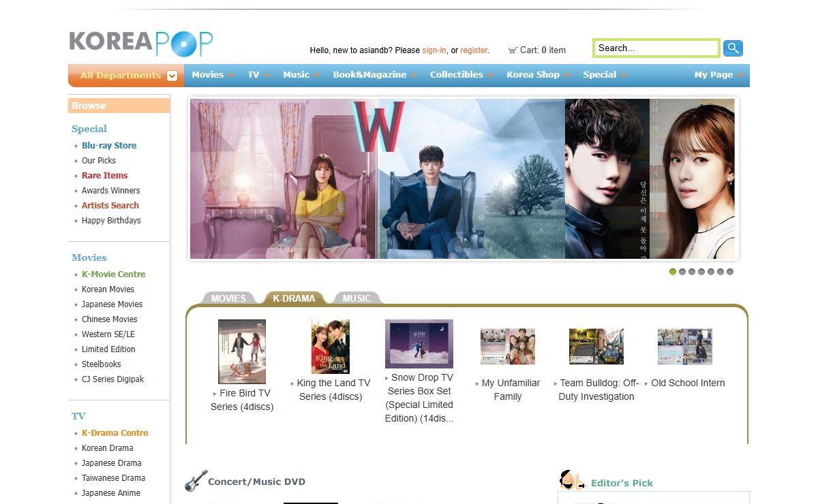Expand the All Departments dropdown
Image resolution: width=818 pixels, height=504 pixels.
(126, 76)
